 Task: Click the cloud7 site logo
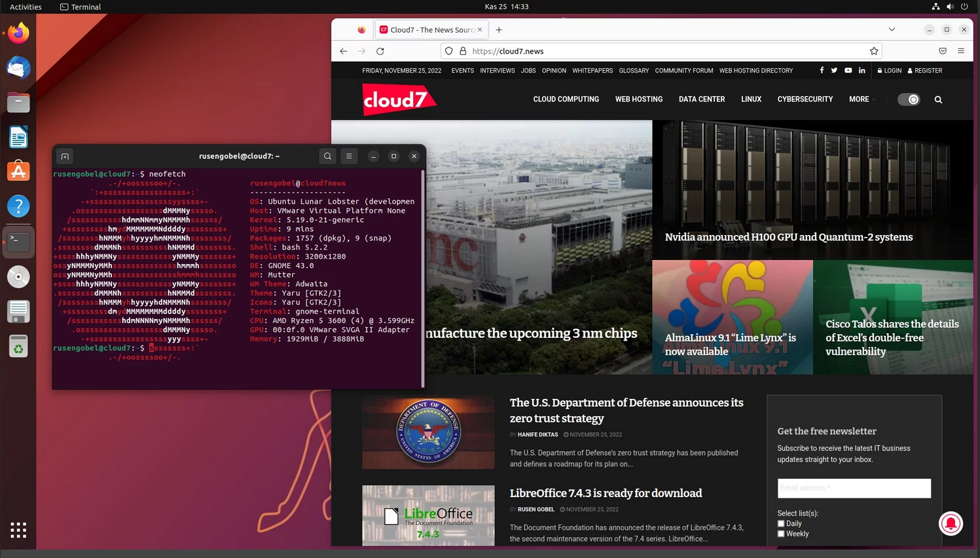[x=399, y=100]
